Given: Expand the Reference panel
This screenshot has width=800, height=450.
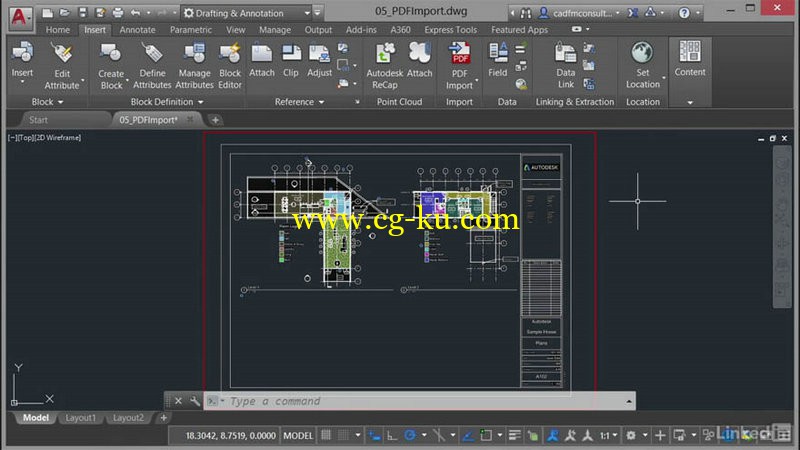Looking at the screenshot, I should point(299,102).
